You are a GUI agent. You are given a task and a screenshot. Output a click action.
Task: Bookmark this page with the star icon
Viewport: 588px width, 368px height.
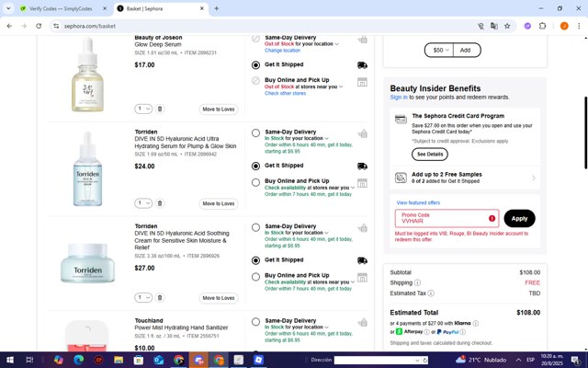(507, 26)
